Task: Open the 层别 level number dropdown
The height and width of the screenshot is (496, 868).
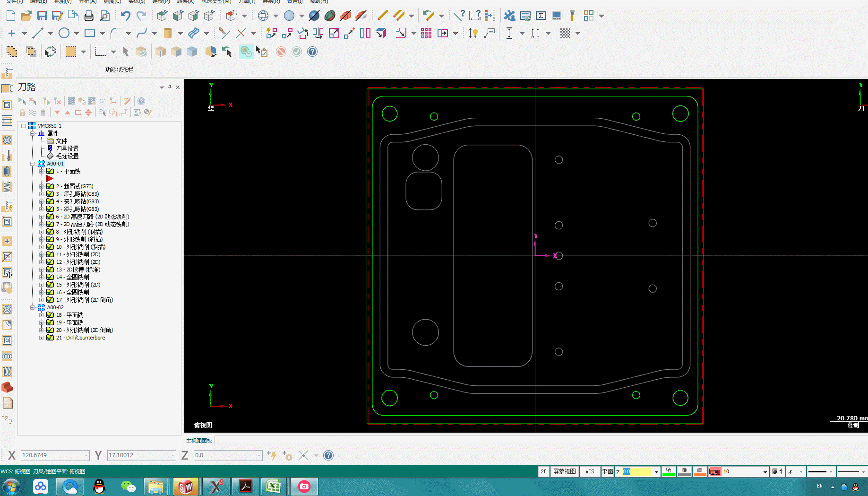Action: pyautogui.click(x=765, y=472)
